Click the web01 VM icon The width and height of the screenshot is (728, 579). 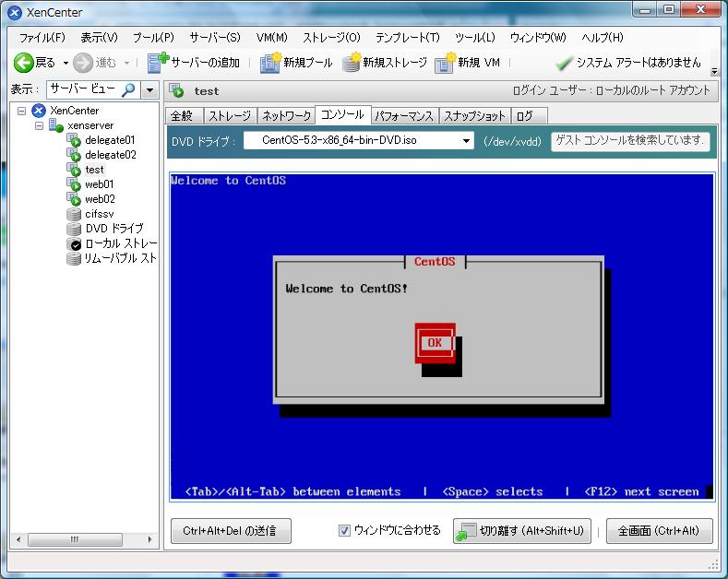pos(74,184)
